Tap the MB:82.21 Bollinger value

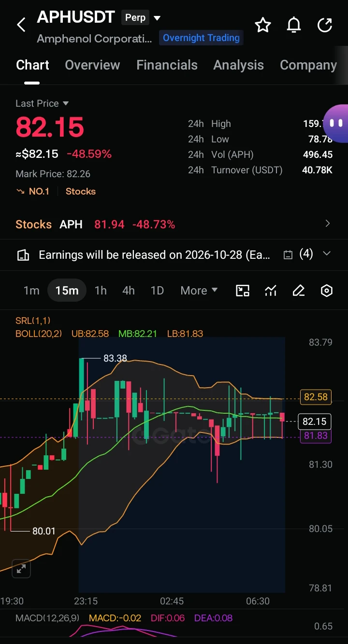coord(137,334)
